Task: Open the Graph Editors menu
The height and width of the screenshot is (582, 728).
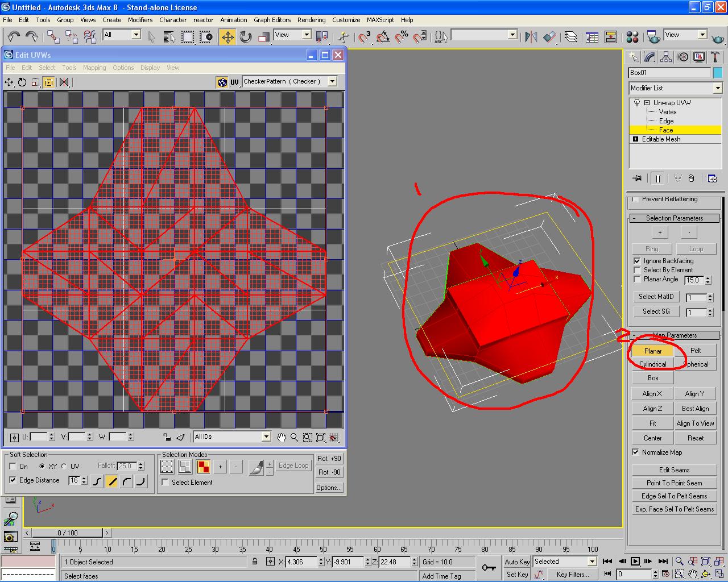Action: click(272, 20)
